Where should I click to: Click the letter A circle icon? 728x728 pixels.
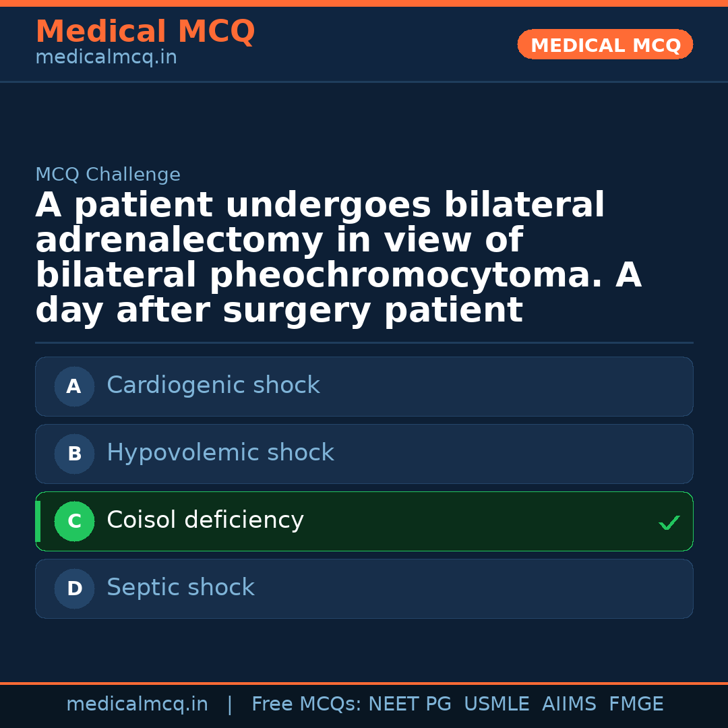click(x=74, y=387)
